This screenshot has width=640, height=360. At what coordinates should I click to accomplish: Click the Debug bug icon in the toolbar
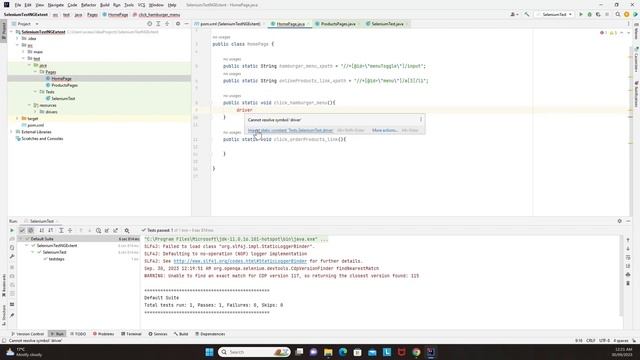point(589,14)
